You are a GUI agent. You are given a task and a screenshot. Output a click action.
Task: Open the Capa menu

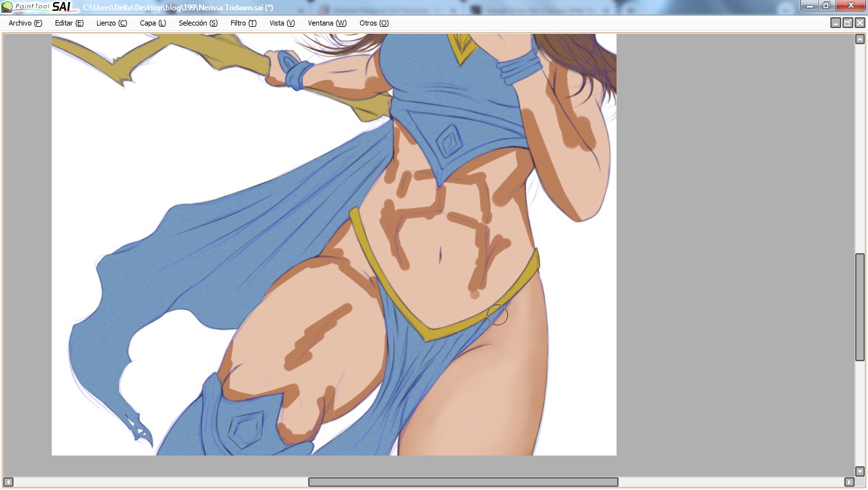[x=153, y=23]
